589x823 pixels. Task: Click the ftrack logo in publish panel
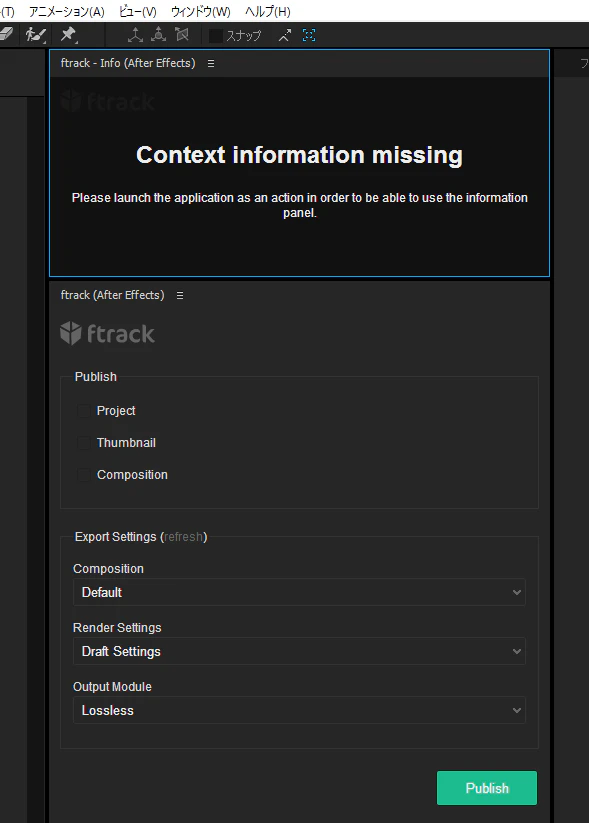(107, 333)
